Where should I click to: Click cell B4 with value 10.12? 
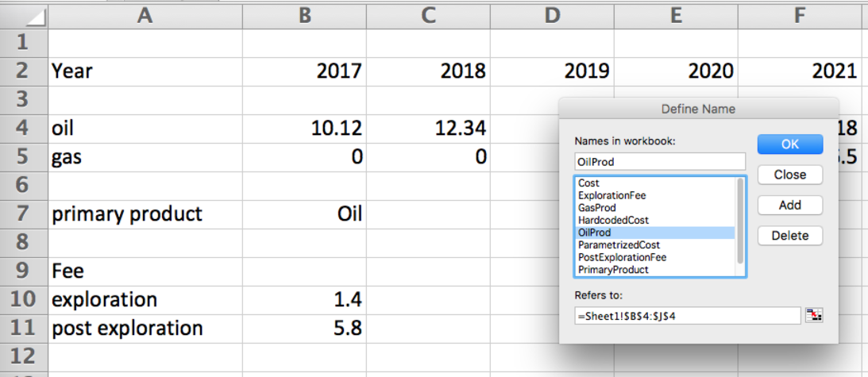[x=304, y=129]
